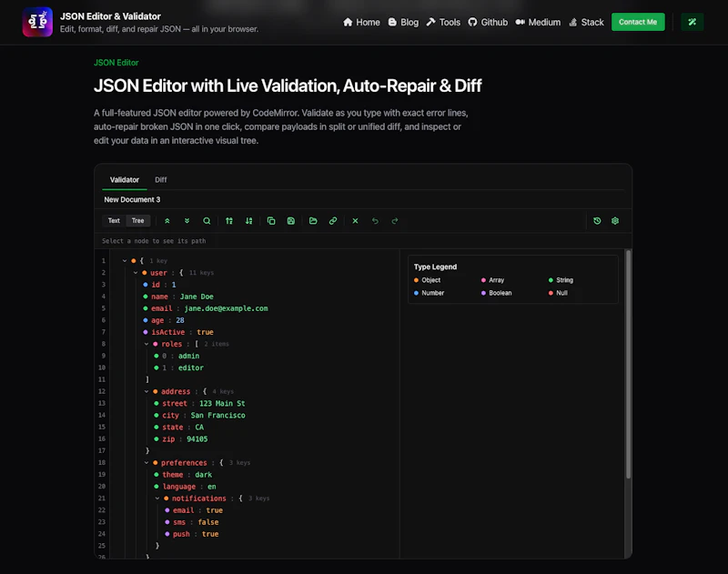This screenshot has width=728, height=574.
Task: Collapse the roles array node
Action: [x=147, y=344]
